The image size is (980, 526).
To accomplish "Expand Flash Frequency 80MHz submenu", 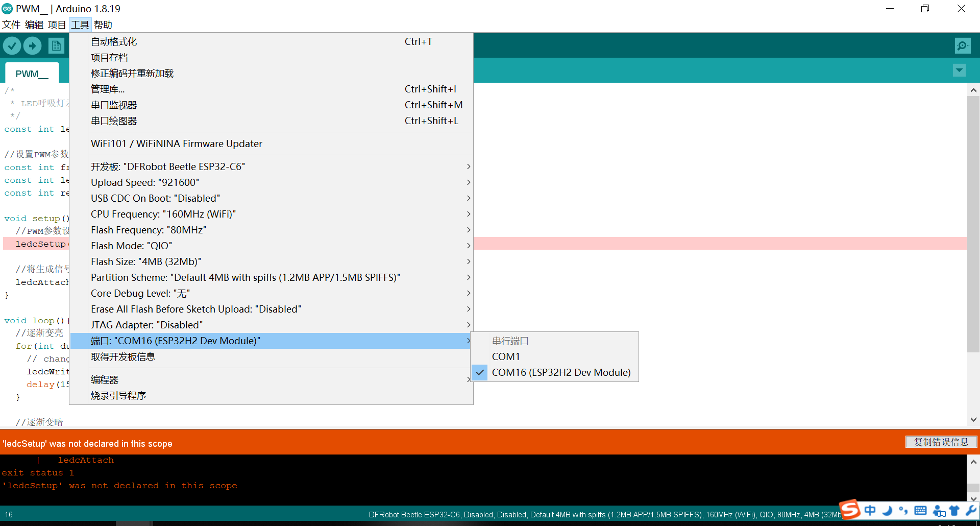I will click(x=271, y=230).
